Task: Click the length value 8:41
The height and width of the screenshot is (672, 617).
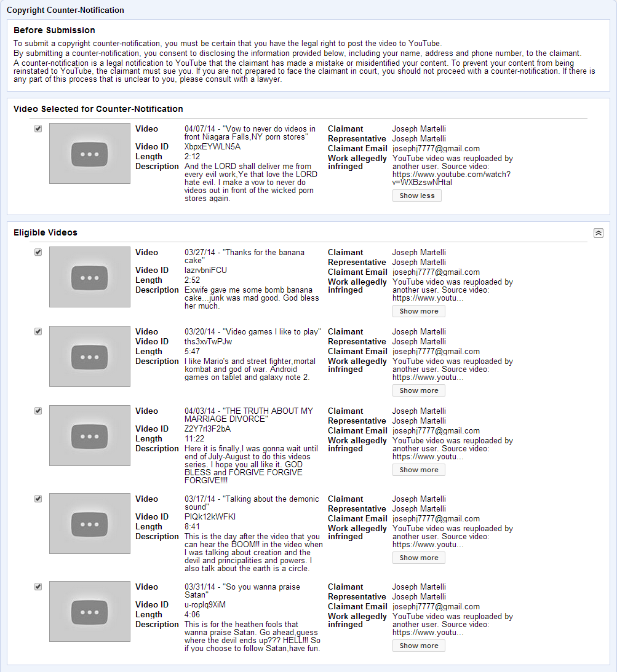Action: (192, 526)
